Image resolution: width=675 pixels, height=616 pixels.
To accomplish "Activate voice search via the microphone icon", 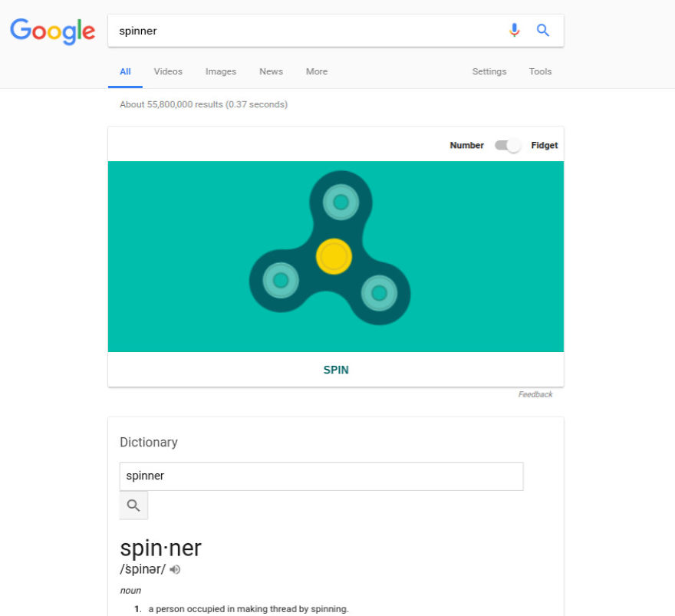I will point(515,31).
